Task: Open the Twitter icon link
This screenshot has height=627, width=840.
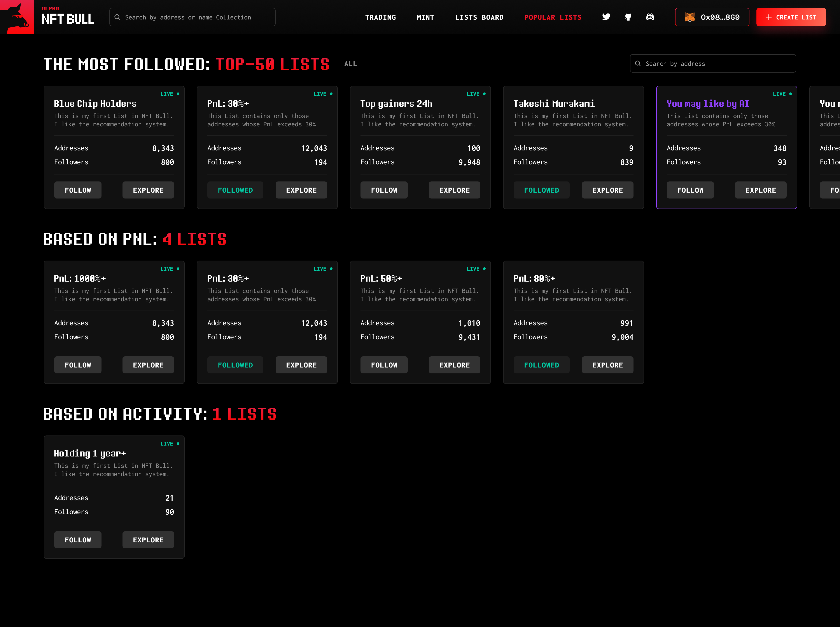Action: pos(606,17)
